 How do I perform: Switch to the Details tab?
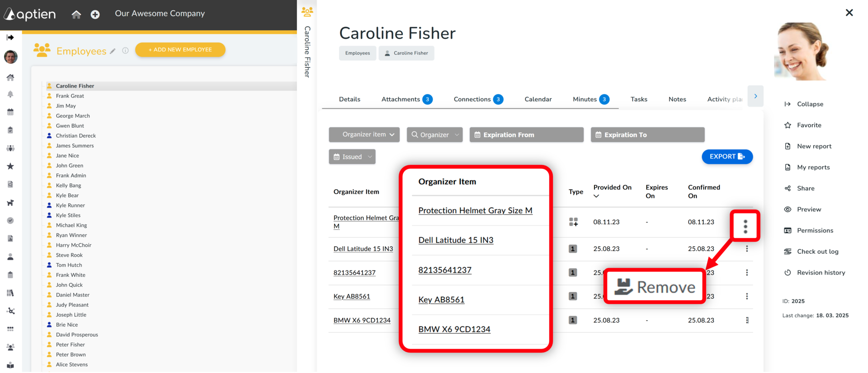349,99
